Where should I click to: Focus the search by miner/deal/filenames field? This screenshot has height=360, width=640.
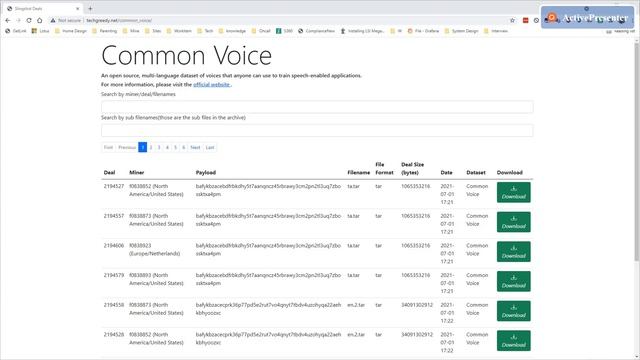(x=317, y=107)
